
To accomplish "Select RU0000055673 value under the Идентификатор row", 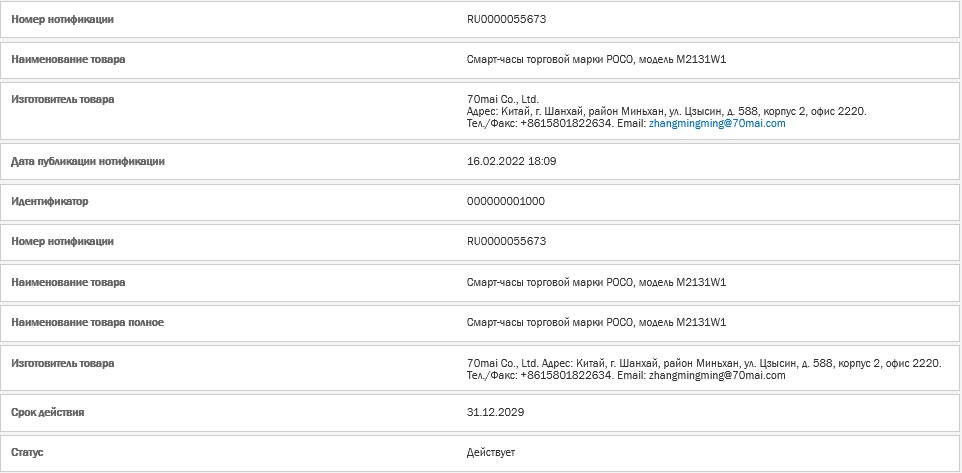I will tap(506, 241).
